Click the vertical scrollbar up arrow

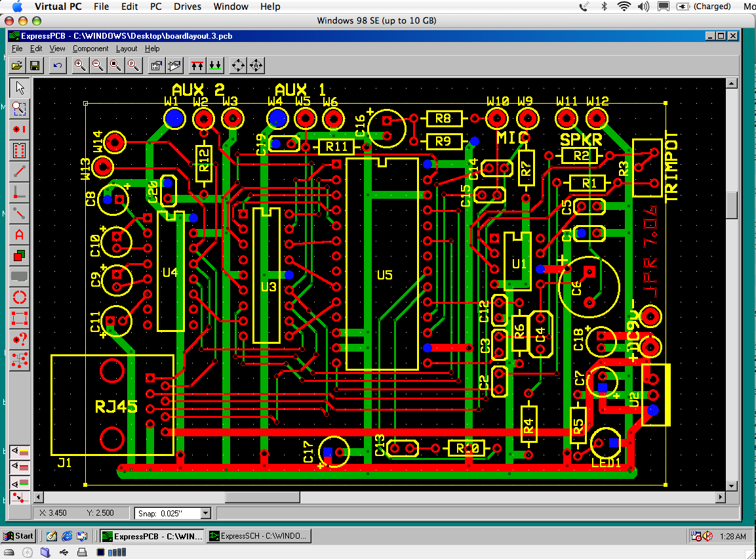(731, 83)
